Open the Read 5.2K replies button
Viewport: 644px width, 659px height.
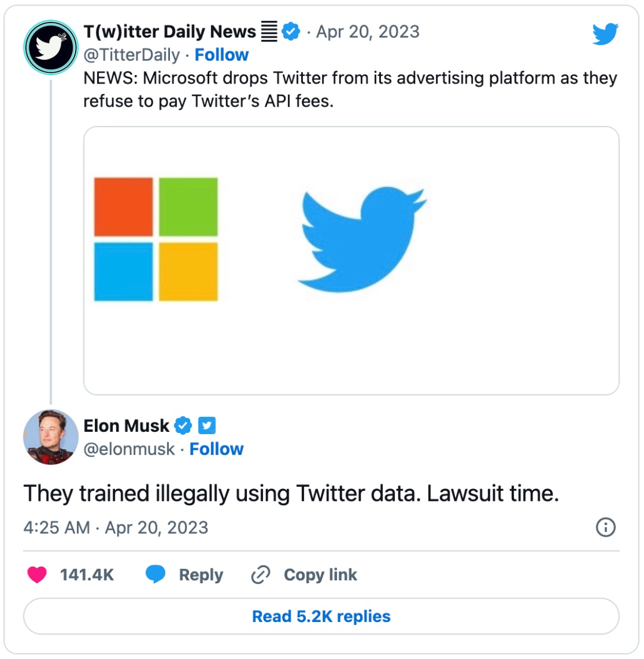(x=321, y=616)
